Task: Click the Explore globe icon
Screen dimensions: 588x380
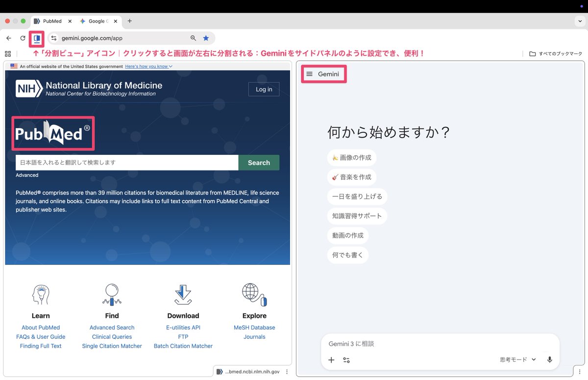Action: (254, 295)
